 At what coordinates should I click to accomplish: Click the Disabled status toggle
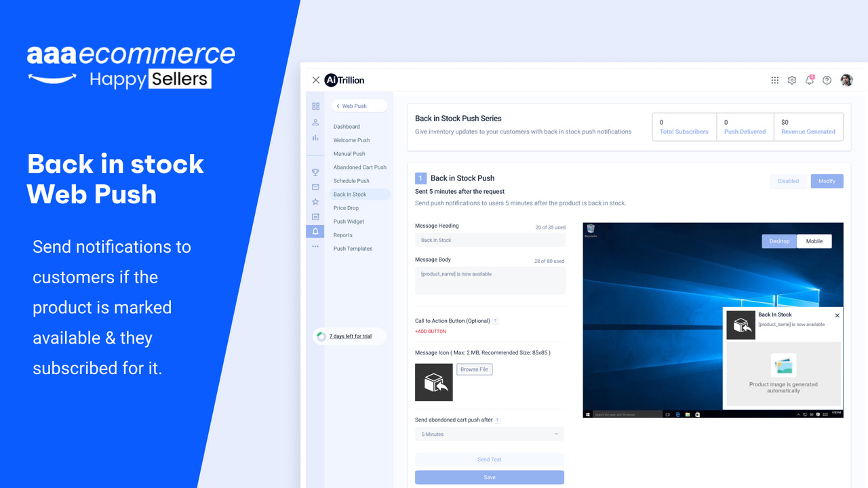(787, 181)
